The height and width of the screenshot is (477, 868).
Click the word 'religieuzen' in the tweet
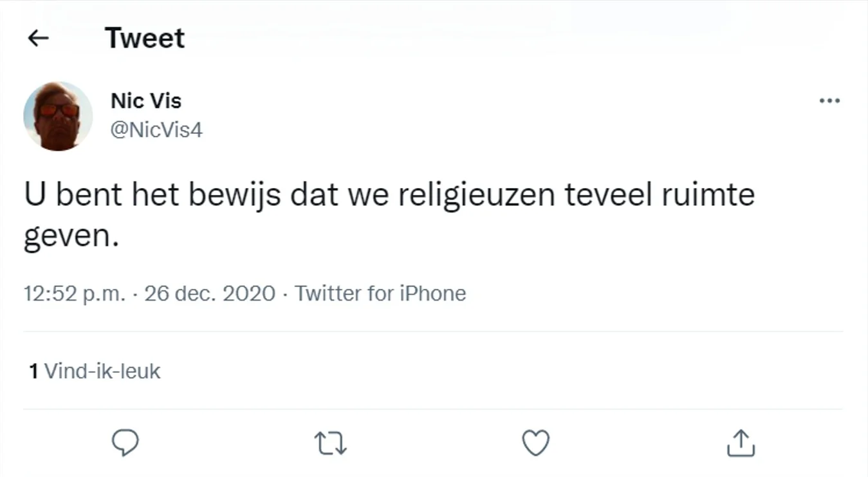[476, 196]
